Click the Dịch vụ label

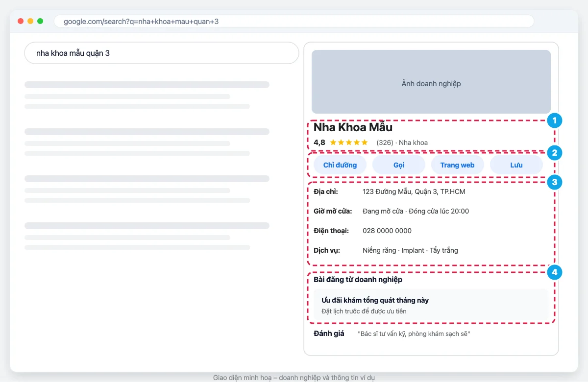[327, 250]
